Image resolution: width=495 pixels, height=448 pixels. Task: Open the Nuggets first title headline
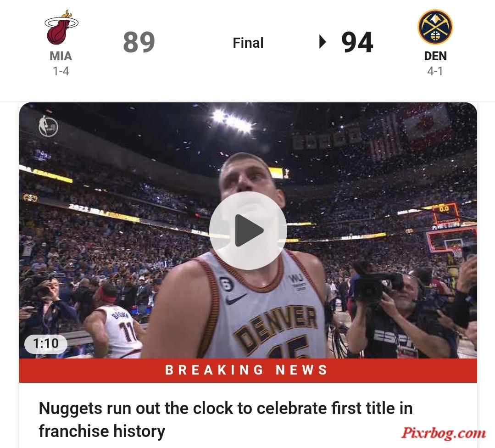tap(226, 420)
